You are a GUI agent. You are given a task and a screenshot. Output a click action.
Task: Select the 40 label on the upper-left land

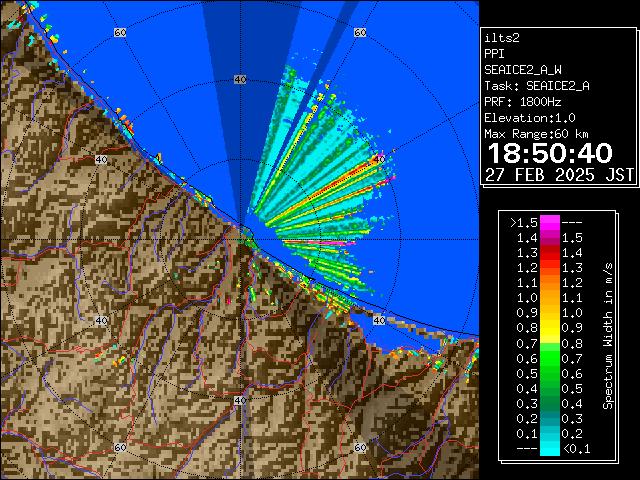[x=101, y=160]
